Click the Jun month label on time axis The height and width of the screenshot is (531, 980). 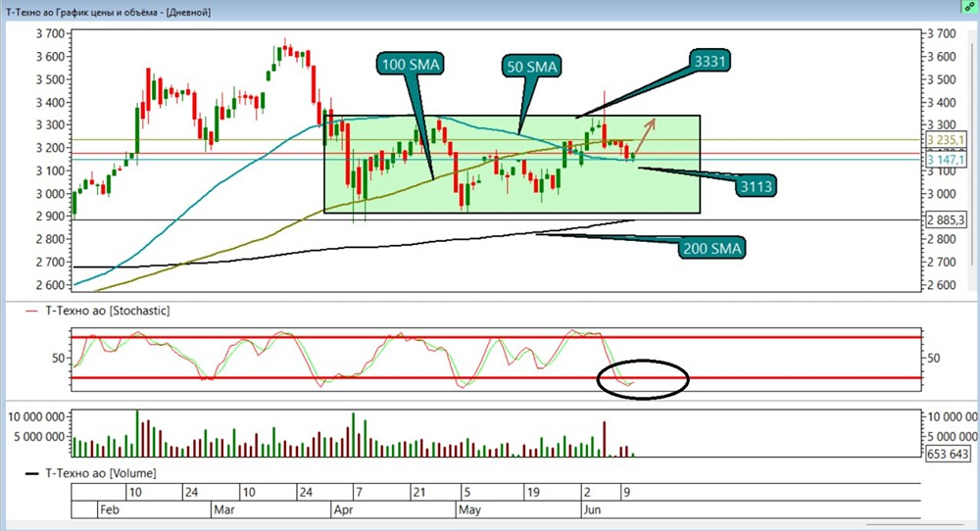pyautogui.click(x=592, y=509)
